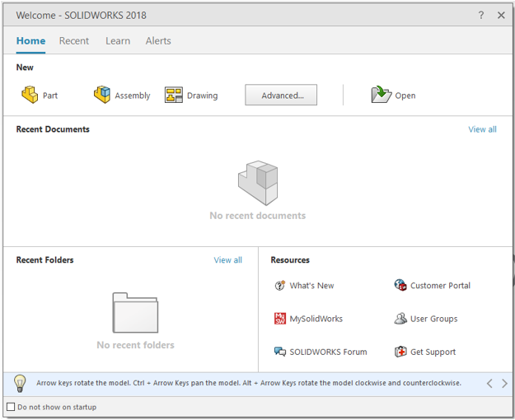Open the Learn tab
This screenshot has width=515, height=420.
(x=118, y=40)
